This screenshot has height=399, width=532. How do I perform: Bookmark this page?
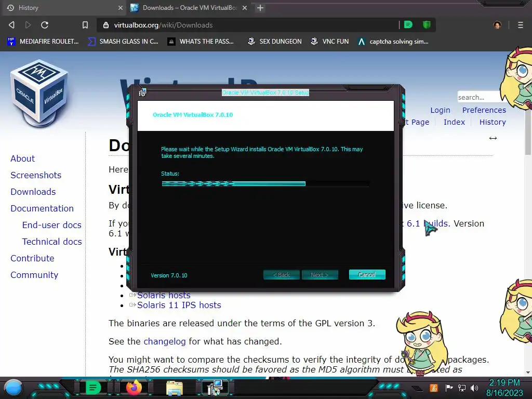[x=85, y=25]
